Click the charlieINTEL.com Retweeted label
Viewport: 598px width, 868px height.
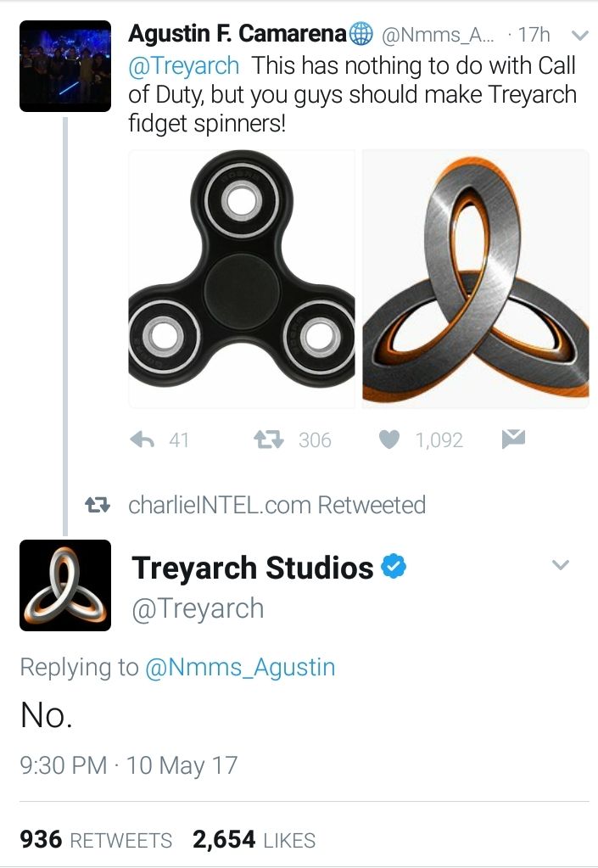pyautogui.click(x=277, y=505)
